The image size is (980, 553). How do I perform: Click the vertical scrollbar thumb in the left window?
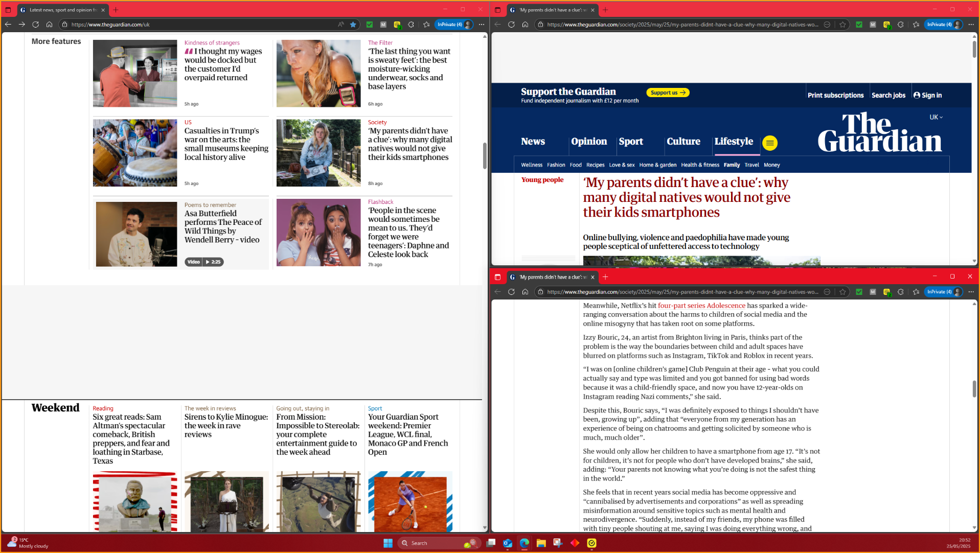tap(485, 156)
